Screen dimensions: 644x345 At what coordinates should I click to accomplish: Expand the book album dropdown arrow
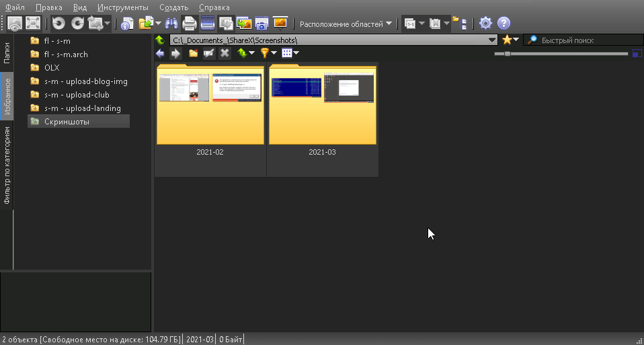click(446, 24)
